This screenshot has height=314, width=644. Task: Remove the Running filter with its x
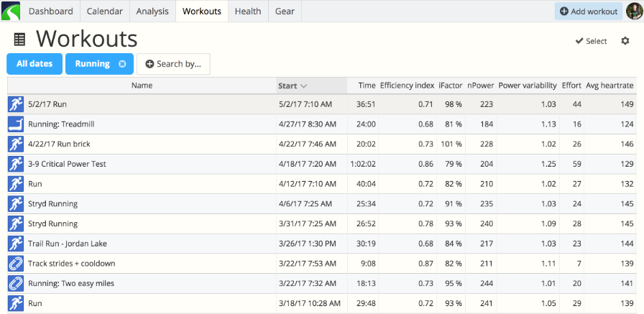click(122, 64)
